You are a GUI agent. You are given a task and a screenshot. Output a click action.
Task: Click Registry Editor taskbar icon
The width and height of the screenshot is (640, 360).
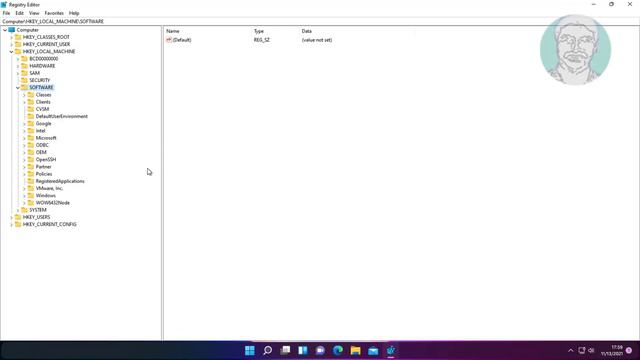[x=391, y=350]
